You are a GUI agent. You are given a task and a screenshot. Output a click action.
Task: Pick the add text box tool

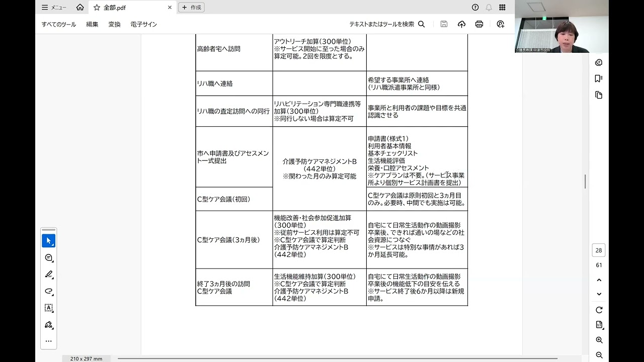[x=49, y=308]
